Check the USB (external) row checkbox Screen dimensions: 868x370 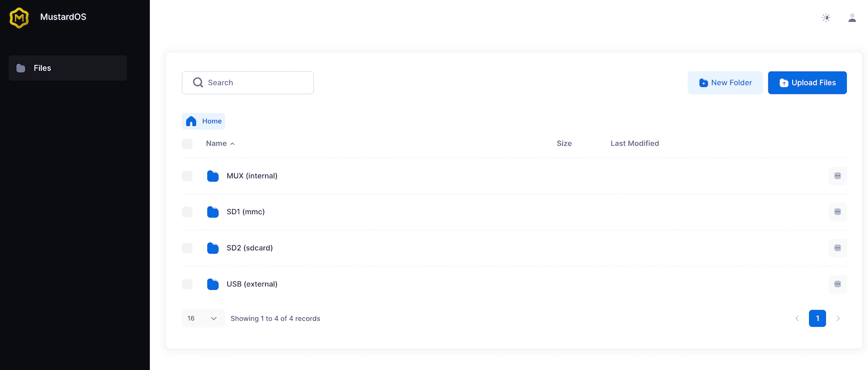(187, 284)
